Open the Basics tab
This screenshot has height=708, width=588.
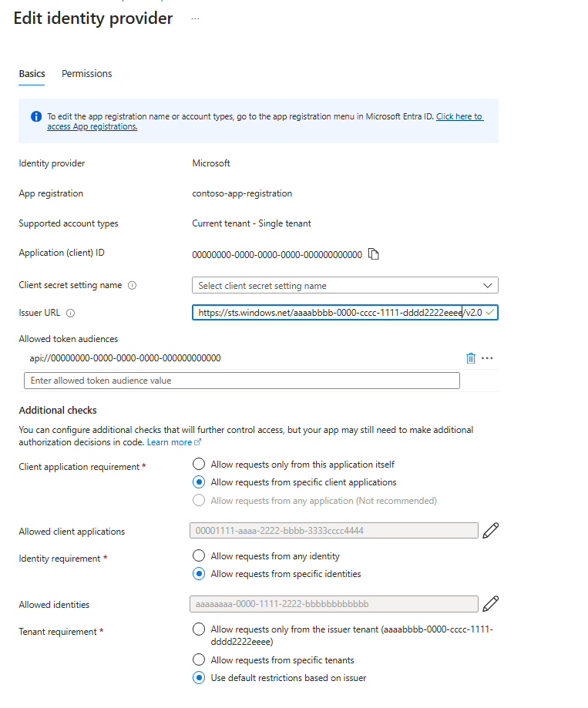tap(32, 74)
